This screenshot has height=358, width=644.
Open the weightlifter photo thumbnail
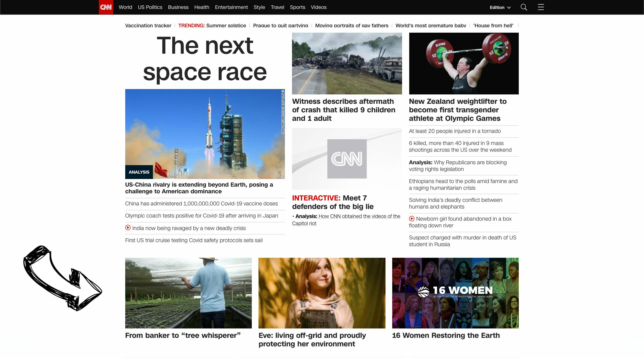464,63
